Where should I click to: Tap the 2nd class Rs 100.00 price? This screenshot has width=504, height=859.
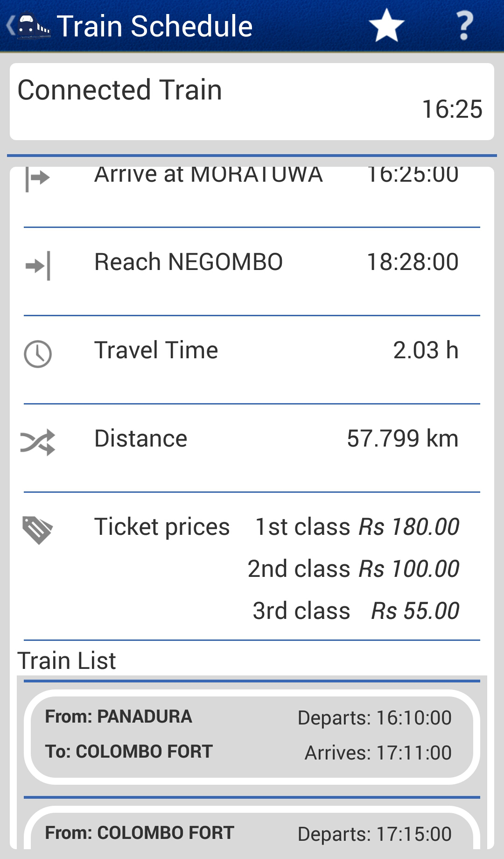(x=353, y=569)
